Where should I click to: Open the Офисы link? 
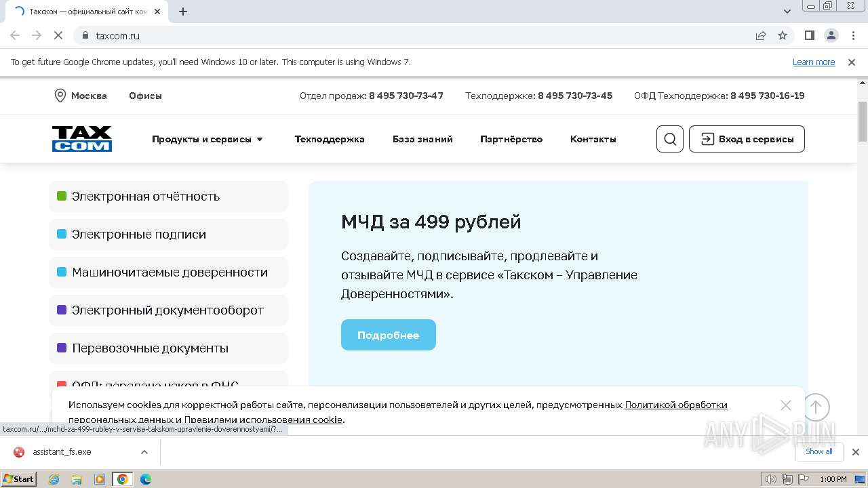click(145, 96)
